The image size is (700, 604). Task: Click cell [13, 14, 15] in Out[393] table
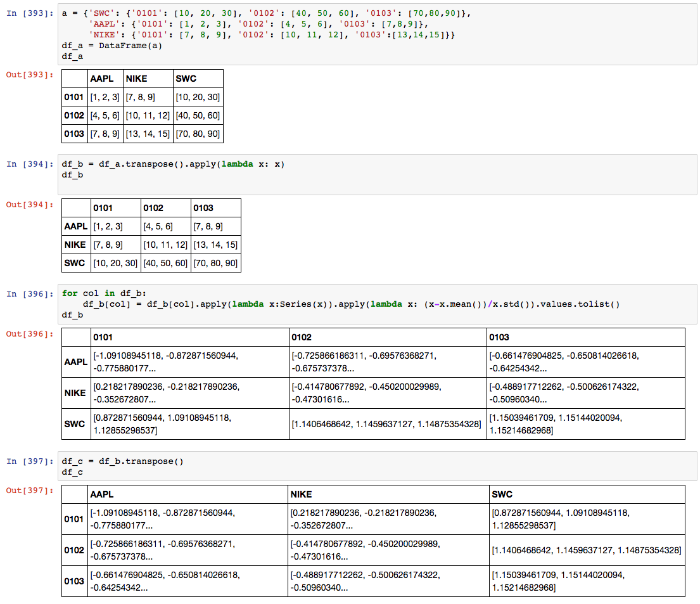(148, 134)
